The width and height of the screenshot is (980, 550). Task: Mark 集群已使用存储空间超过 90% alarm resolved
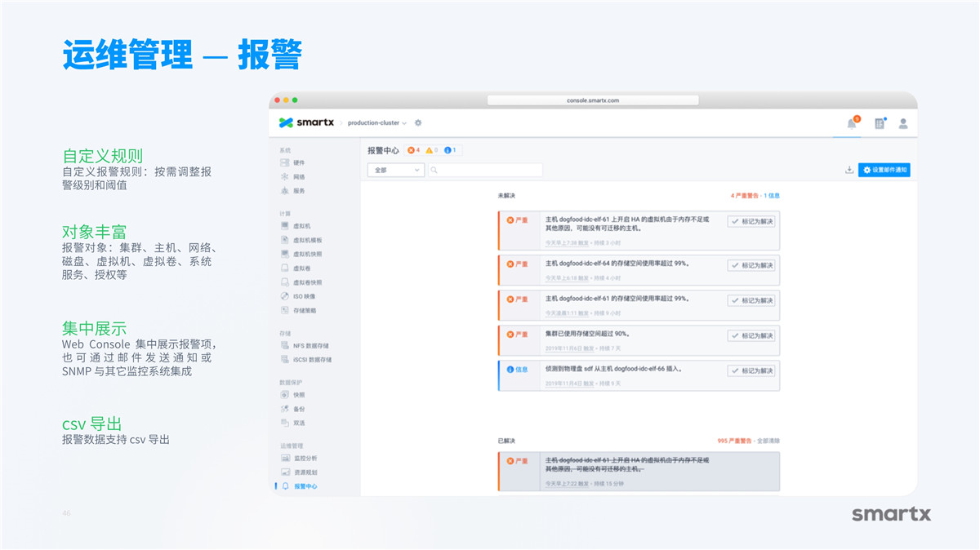[751, 335]
